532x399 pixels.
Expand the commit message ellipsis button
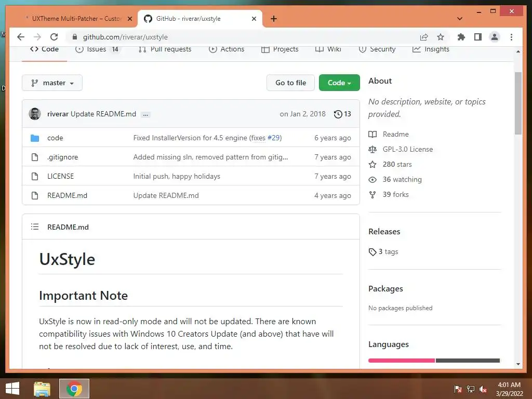[x=145, y=115]
